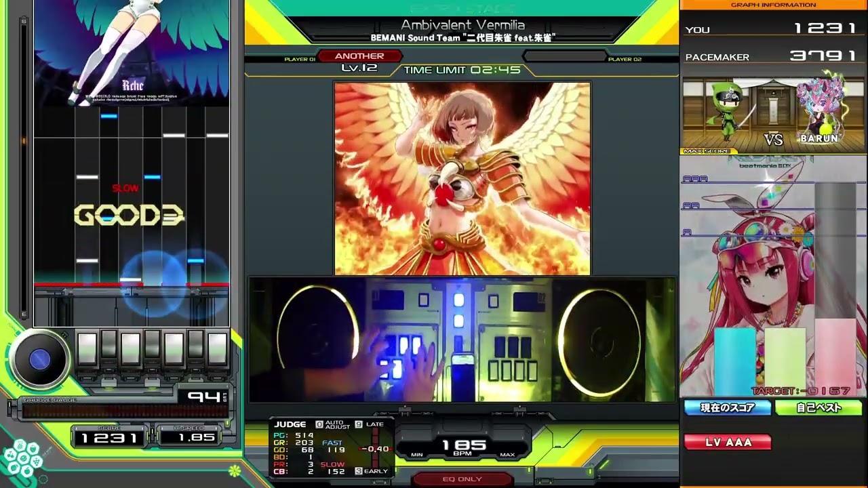
Task: Click the right turntable in hand cam
Action: coord(599,343)
